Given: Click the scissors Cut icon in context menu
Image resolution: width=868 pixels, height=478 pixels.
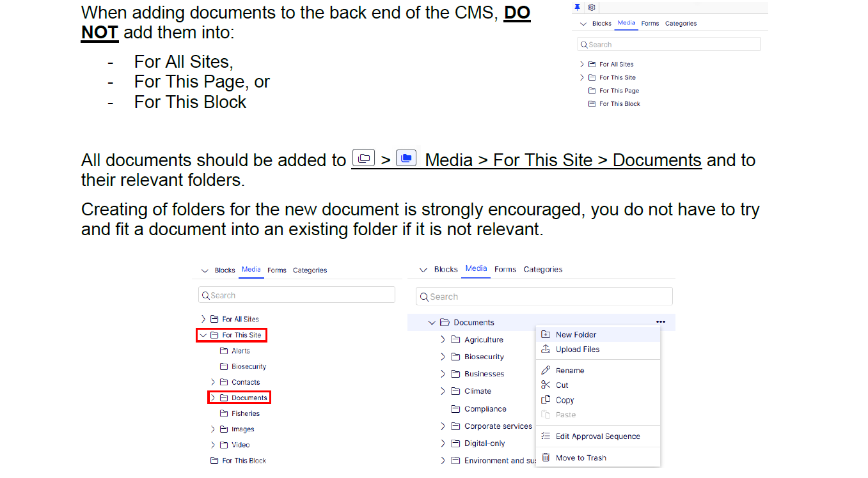Looking at the screenshot, I should click(x=546, y=385).
